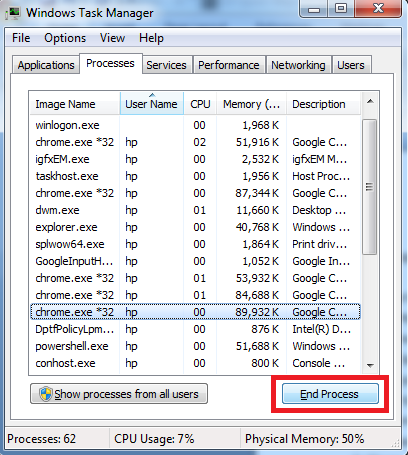This screenshot has width=408, height=455.
Task: Click the process list scrollbar thumb
Action: 370,187
